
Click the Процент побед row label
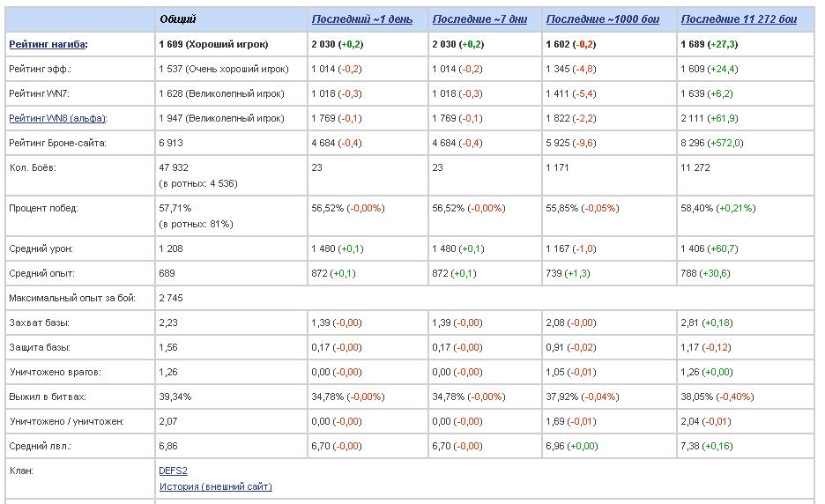click(43, 209)
